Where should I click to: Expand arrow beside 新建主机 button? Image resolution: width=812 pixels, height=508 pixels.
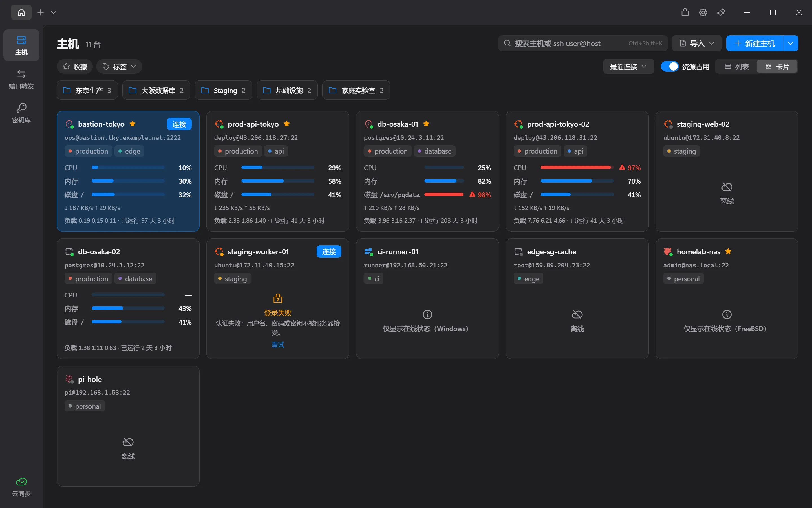click(x=791, y=43)
